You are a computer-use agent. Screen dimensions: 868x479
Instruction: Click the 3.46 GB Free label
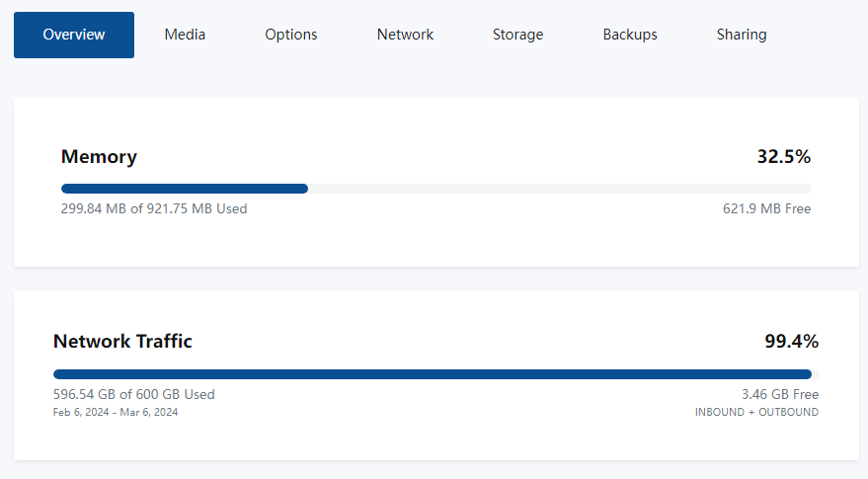(x=780, y=394)
